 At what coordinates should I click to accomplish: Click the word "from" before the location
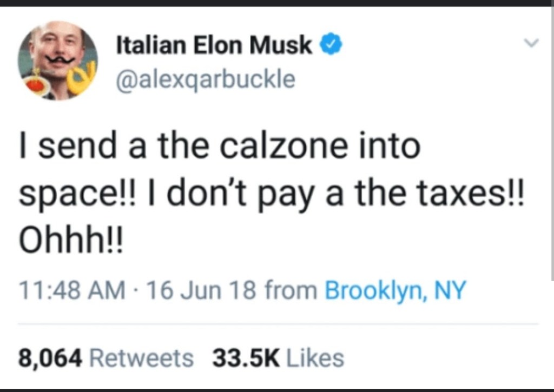pyautogui.click(x=291, y=291)
